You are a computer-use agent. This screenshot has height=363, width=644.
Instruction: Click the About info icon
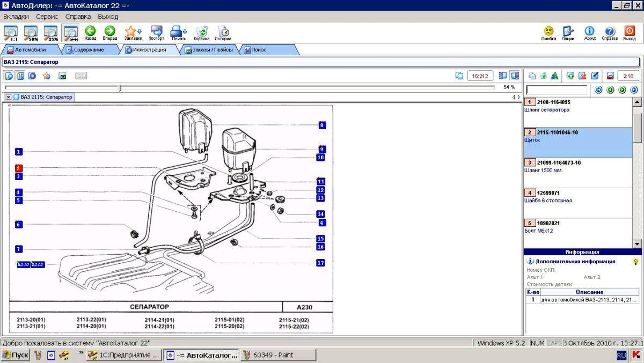coord(589,33)
